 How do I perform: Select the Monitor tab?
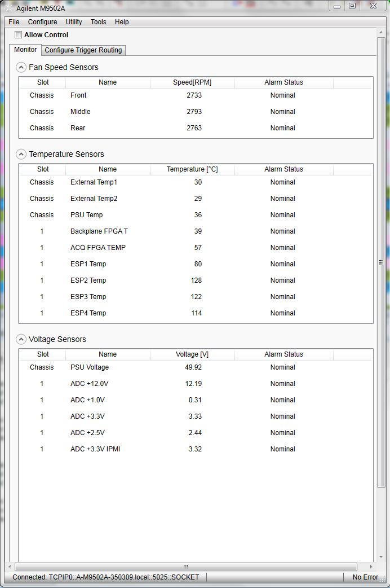coord(25,50)
